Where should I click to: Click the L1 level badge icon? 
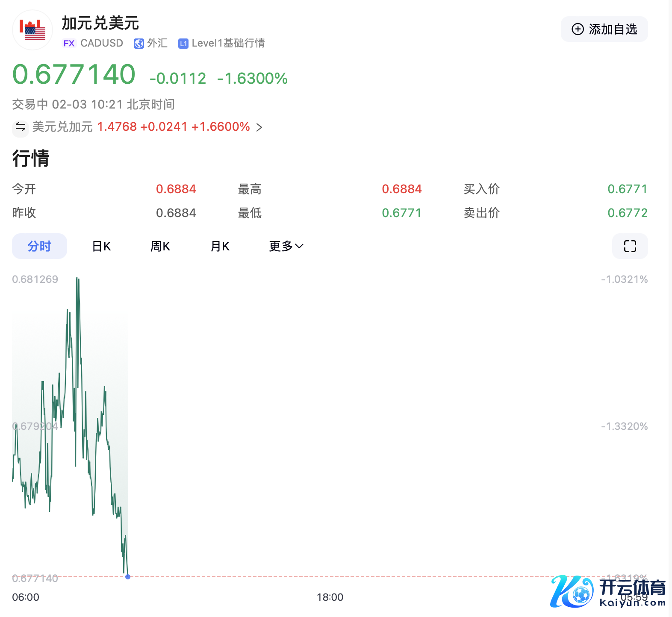[x=183, y=44]
